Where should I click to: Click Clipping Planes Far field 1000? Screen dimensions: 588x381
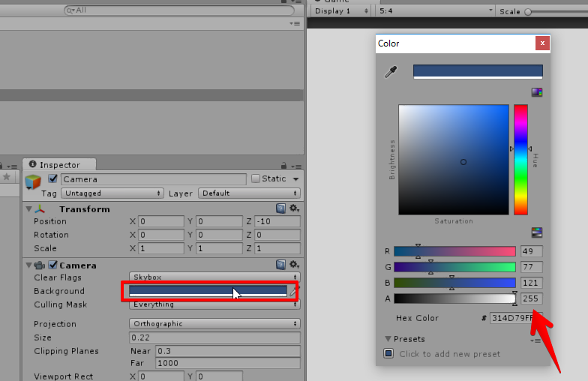(x=228, y=363)
